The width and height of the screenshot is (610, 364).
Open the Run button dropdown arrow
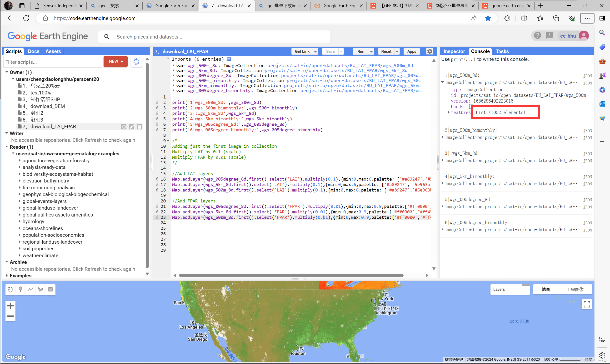tap(371, 52)
